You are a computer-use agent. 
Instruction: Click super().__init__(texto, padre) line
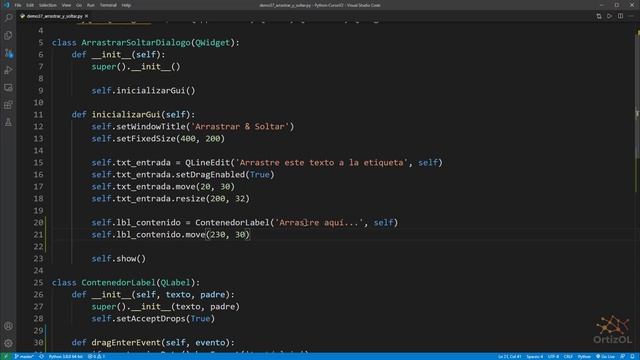pos(165,307)
